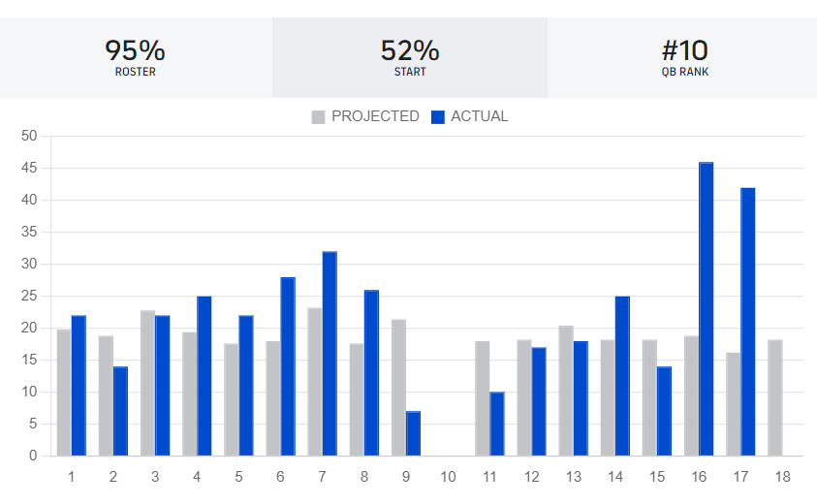This screenshot has width=817, height=504.
Task: Click week 1's gray projected bar
Action: 64,393
